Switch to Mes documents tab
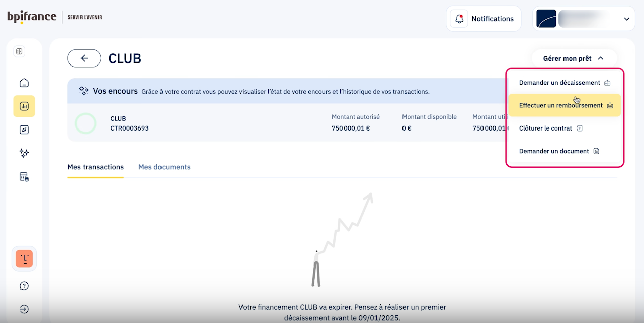 point(165,167)
